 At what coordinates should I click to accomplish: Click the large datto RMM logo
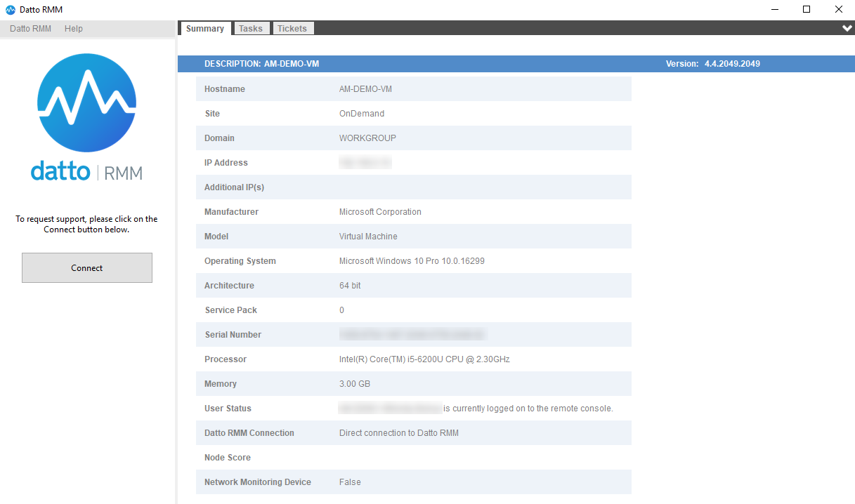[x=86, y=117]
